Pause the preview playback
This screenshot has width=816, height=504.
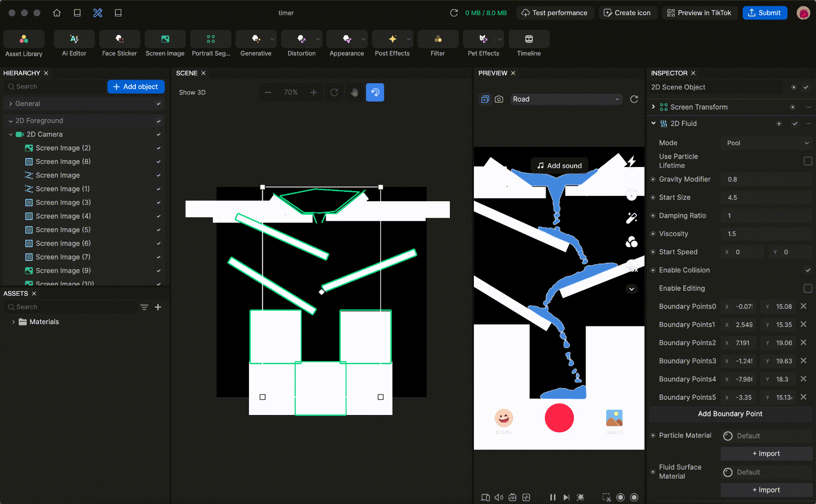(552, 497)
